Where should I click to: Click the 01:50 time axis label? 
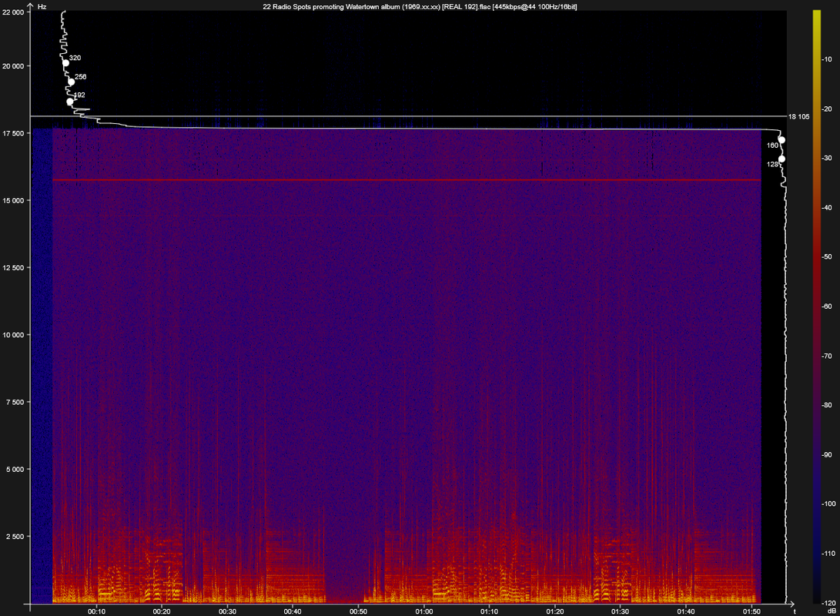(751, 611)
